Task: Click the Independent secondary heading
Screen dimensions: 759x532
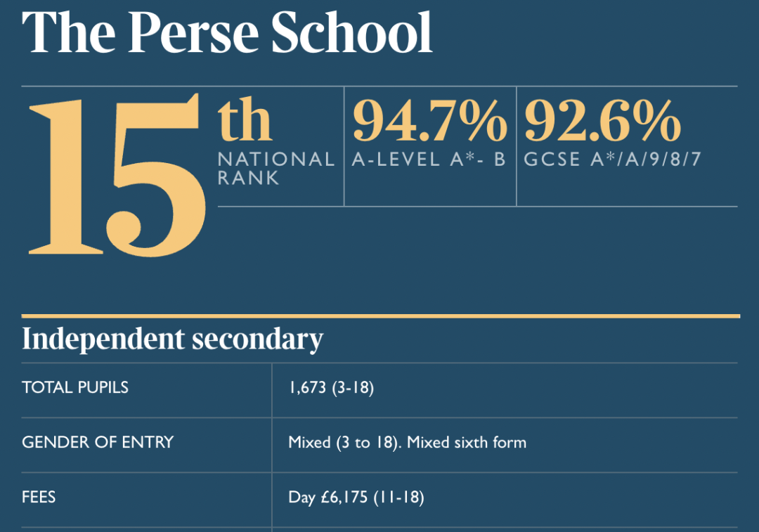Action: point(172,339)
